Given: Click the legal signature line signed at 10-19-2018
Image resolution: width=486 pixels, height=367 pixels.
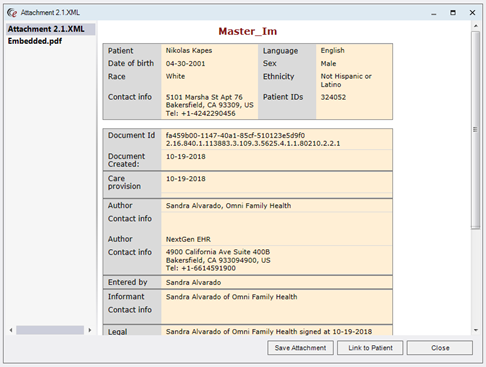Looking at the screenshot, I should pos(269,331).
